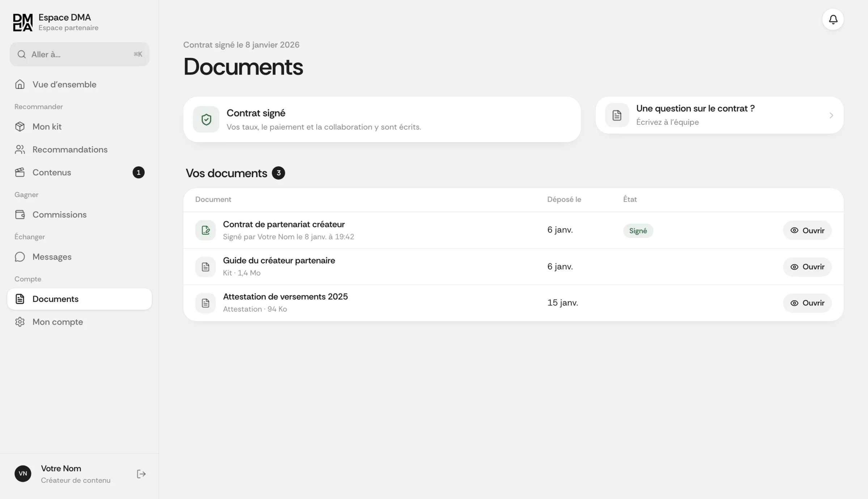Click the État column header

(630, 199)
